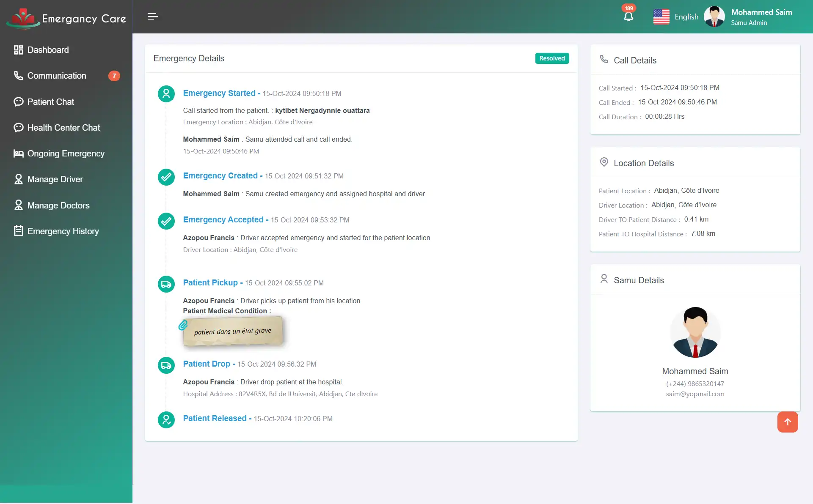This screenshot has height=504, width=813.
Task: Click Manage Doctors person icon
Action: point(18,205)
